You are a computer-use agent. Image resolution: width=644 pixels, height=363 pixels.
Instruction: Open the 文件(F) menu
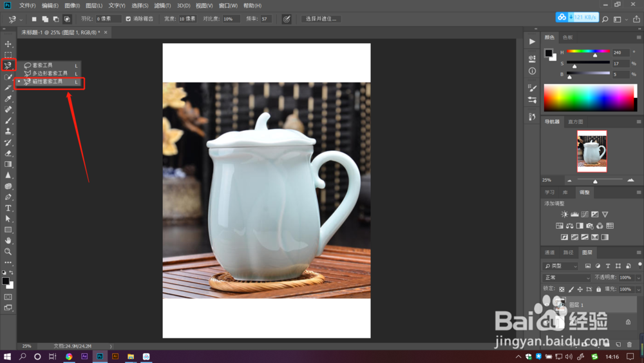tap(28, 6)
